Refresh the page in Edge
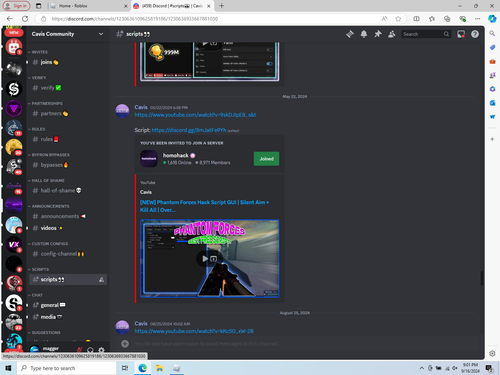The width and height of the screenshot is (500, 375). [25, 19]
